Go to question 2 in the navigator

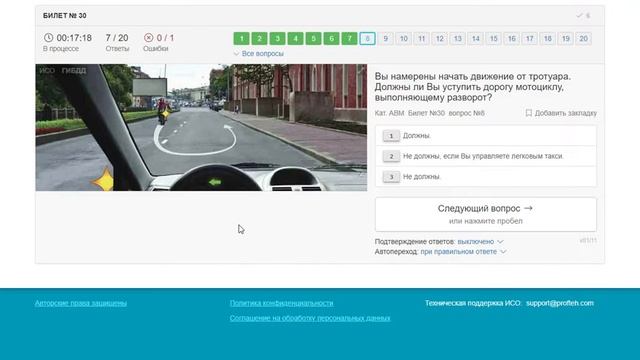click(259, 39)
